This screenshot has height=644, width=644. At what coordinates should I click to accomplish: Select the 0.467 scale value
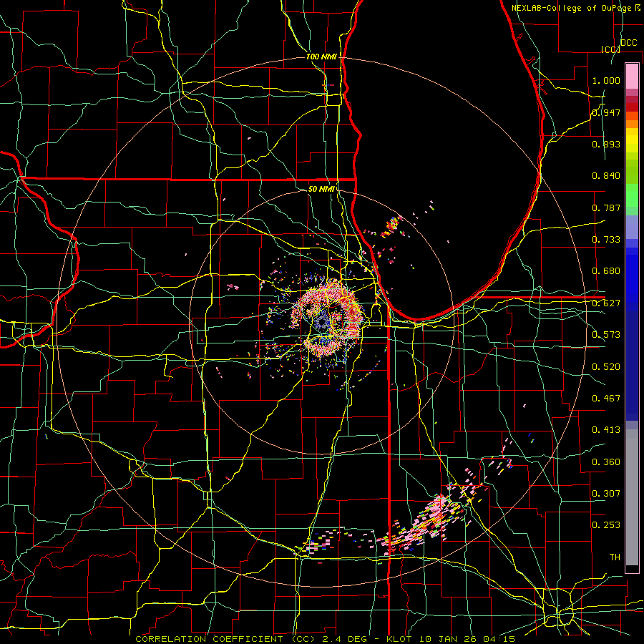(606, 399)
